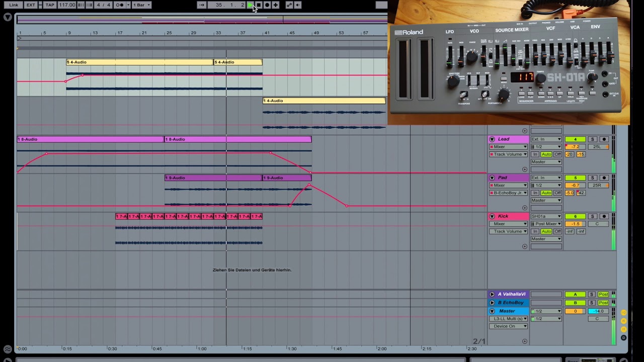
Task: Open Master track L3-LL Multi device chooser
Action: 508,319
